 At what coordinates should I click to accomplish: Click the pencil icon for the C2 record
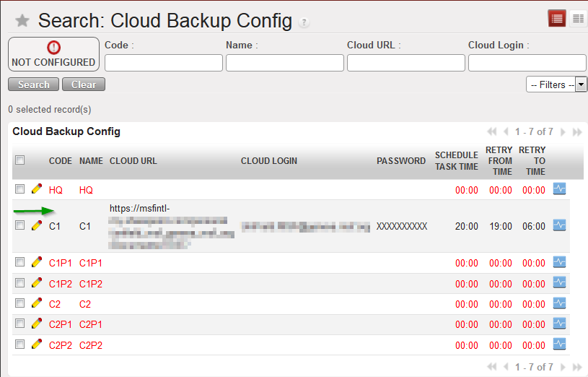[x=37, y=303]
